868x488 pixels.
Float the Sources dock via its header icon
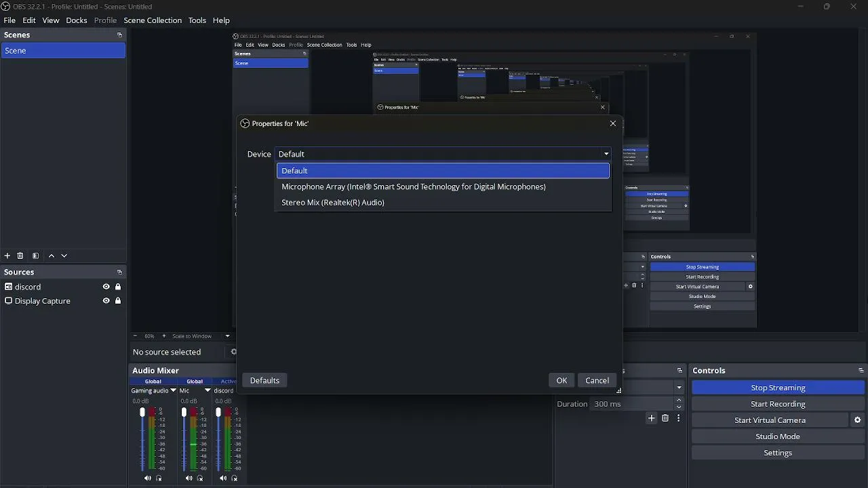(x=119, y=272)
